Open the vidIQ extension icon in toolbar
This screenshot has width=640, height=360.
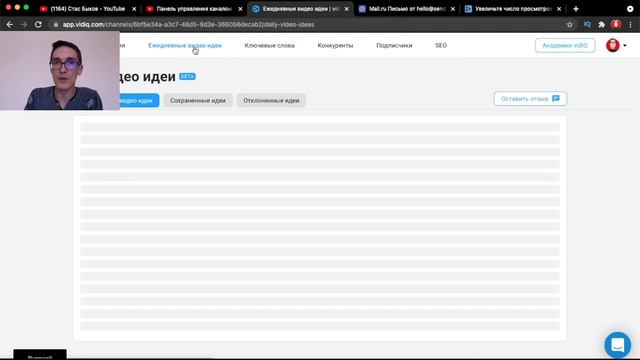coord(587,24)
